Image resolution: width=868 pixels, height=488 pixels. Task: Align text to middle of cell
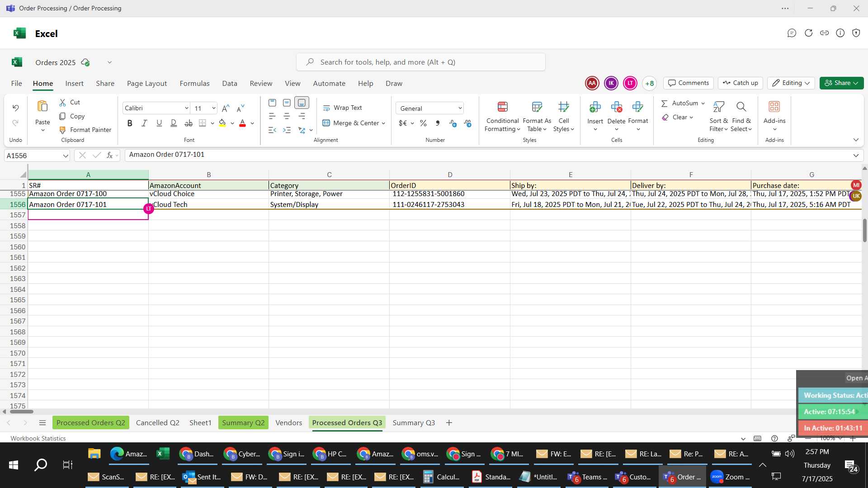287,103
